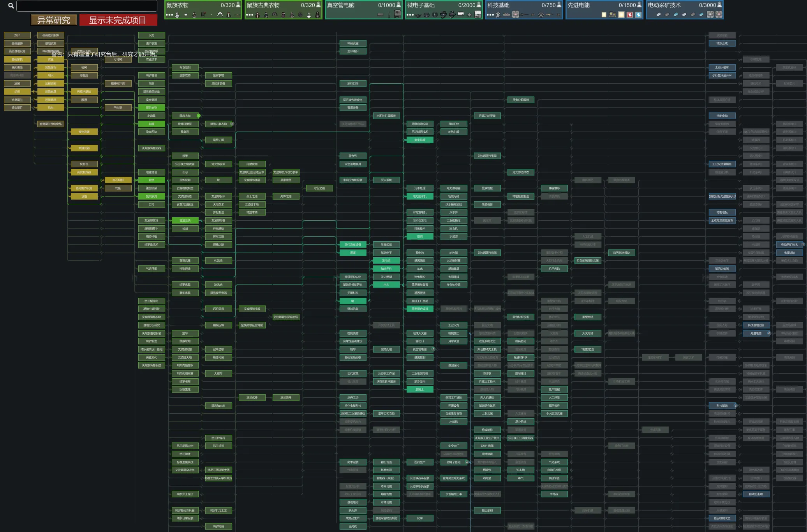Click the 重甲护服 research node

point(218,140)
